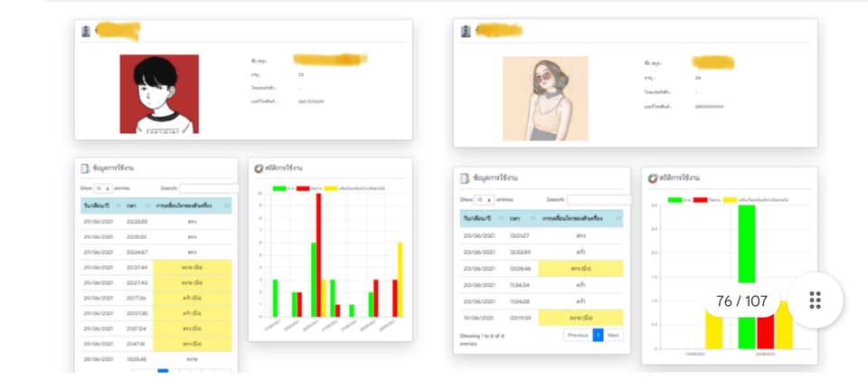The image size is (868, 391).
Task: Click the girl with sunglasses profile picture
Action: click(545, 99)
